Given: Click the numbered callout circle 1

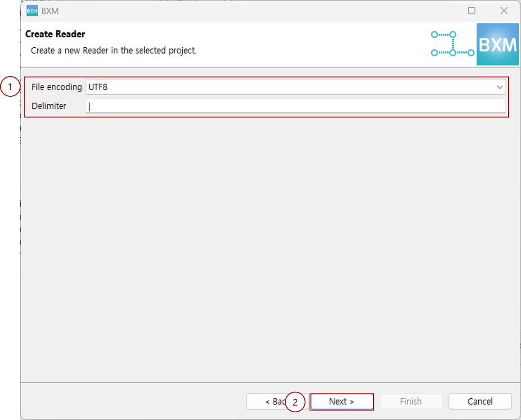Looking at the screenshot, I should tap(10, 87).
